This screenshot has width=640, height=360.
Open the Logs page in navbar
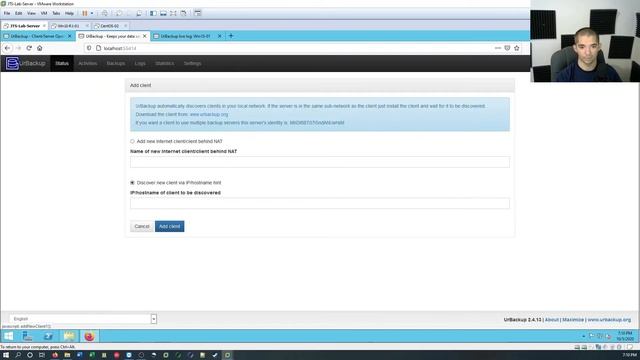pos(140,63)
